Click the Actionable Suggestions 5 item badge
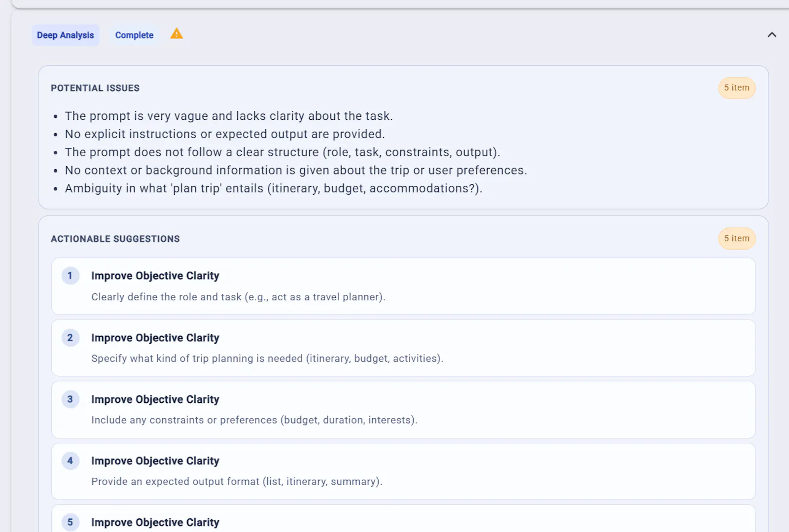This screenshot has width=789, height=532. (x=737, y=239)
